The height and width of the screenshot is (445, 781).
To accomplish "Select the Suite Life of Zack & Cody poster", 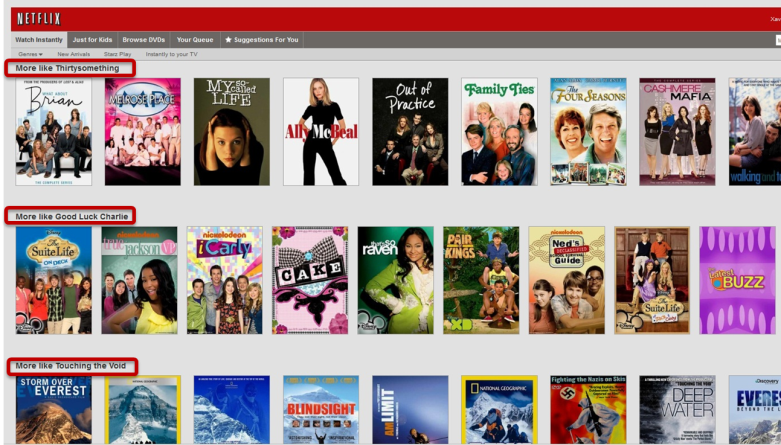I will (x=652, y=280).
